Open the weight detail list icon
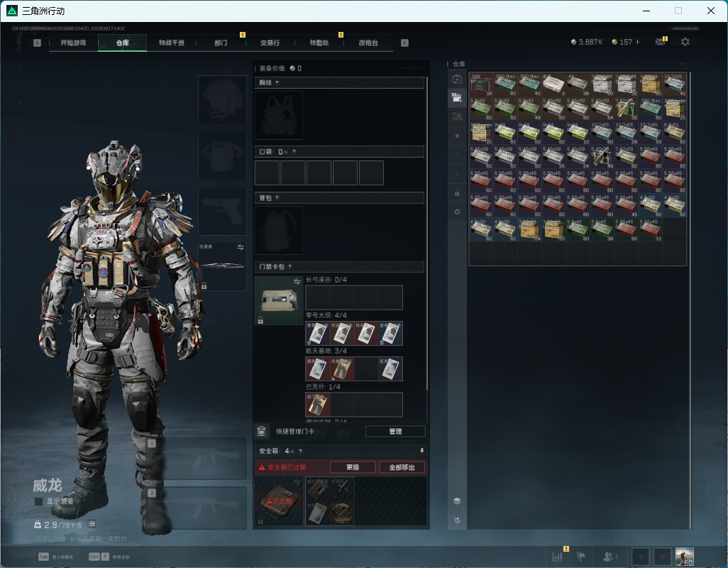 [92, 524]
